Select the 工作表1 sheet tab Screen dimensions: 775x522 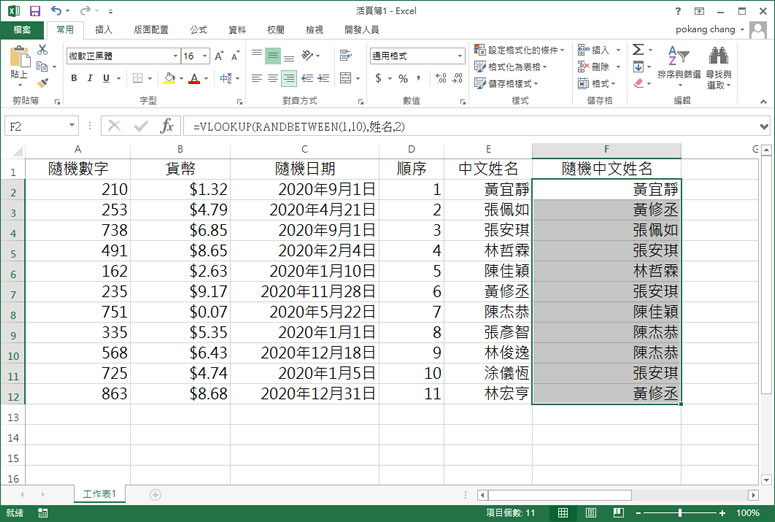(100, 494)
